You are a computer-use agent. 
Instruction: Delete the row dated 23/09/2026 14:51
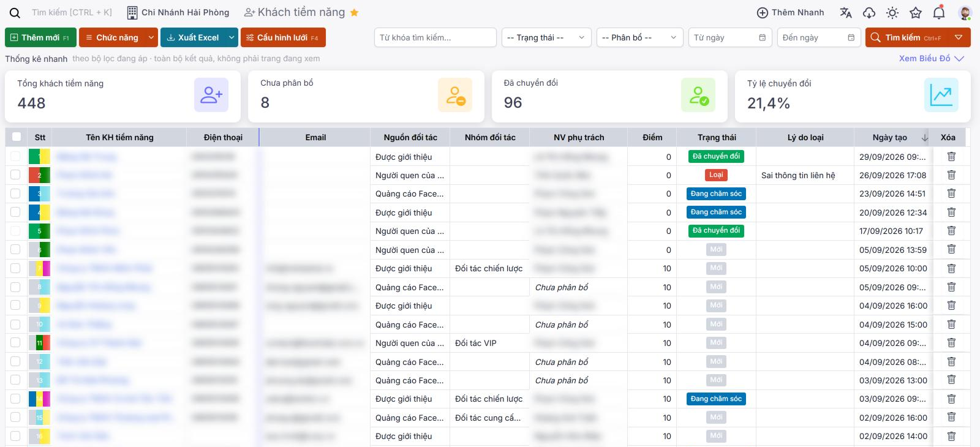click(x=951, y=193)
